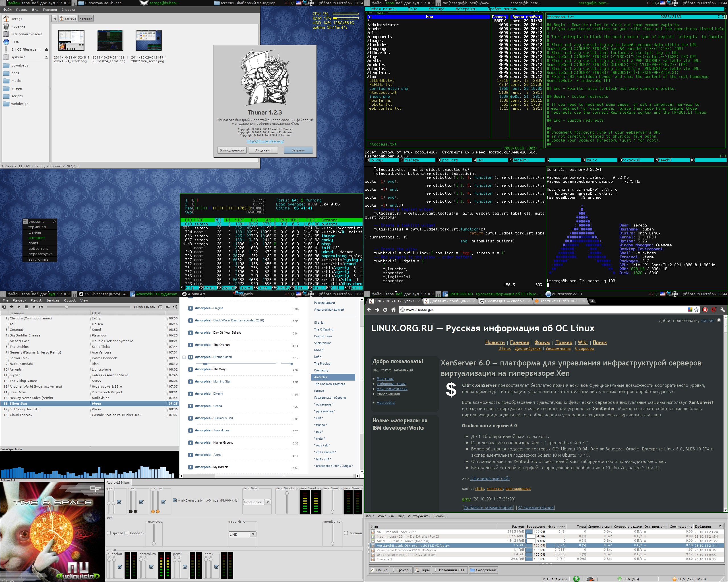
Task: Open the recordsrc LINE dropdown
Action: coord(243,535)
